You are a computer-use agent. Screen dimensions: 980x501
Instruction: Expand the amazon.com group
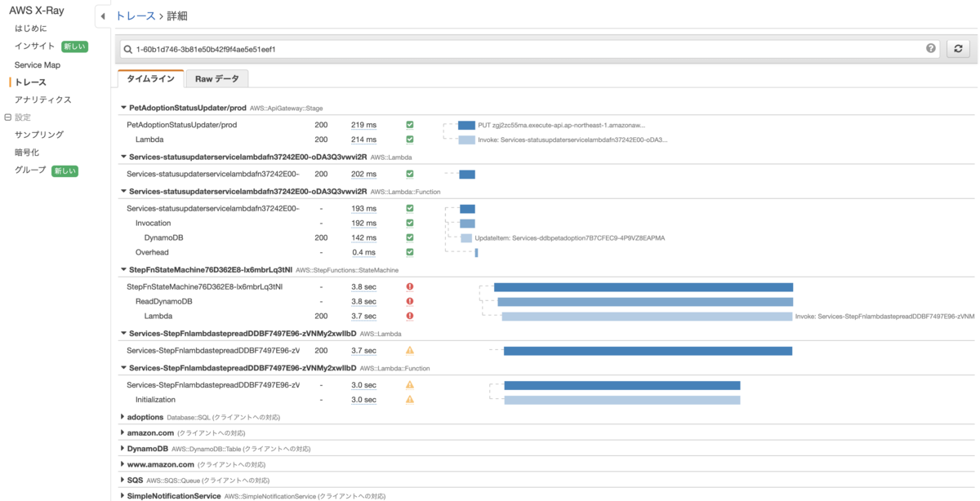(x=123, y=432)
